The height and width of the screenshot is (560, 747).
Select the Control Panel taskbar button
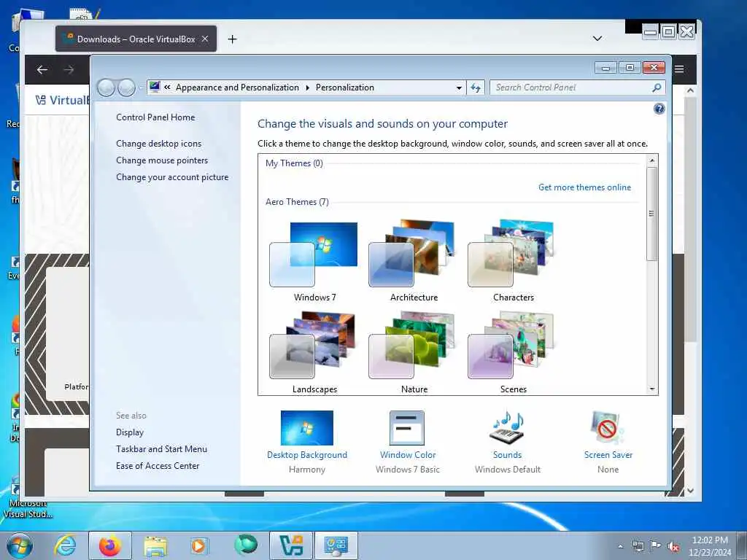(336, 545)
